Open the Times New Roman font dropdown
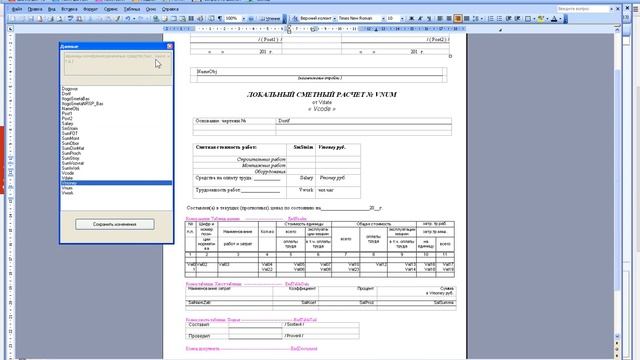 [x=383, y=19]
